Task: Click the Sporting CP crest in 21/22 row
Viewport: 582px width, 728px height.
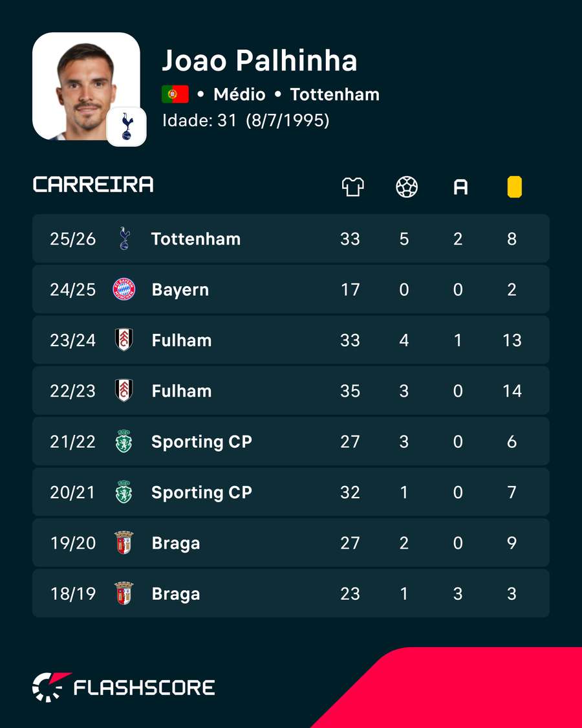Action: pos(124,441)
